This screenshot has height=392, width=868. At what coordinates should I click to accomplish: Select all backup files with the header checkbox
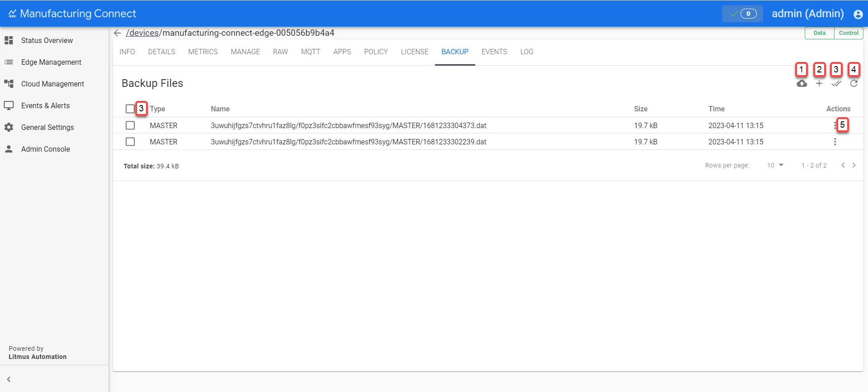pyautogui.click(x=130, y=109)
